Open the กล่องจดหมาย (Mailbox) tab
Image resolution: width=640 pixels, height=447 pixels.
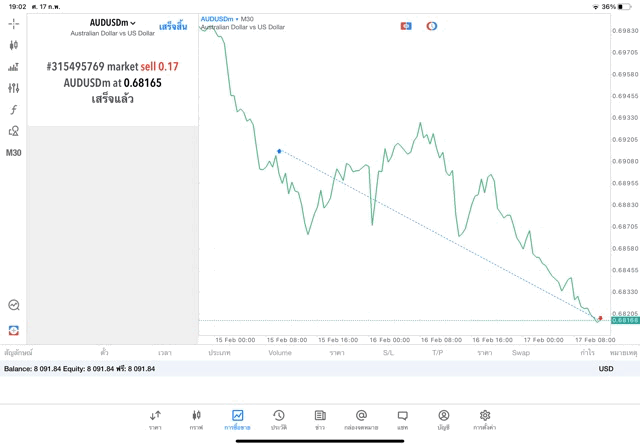(x=361, y=420)
